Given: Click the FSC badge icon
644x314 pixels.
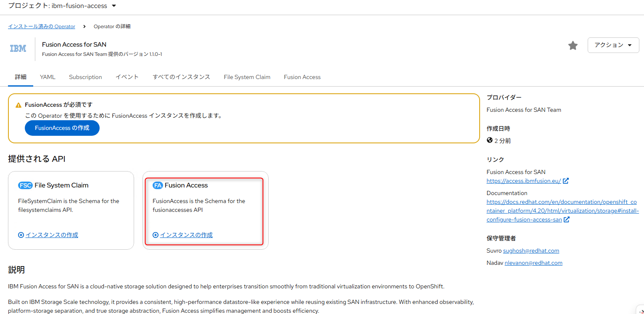Looking at the screenshot, I should (x=25, y=185).
